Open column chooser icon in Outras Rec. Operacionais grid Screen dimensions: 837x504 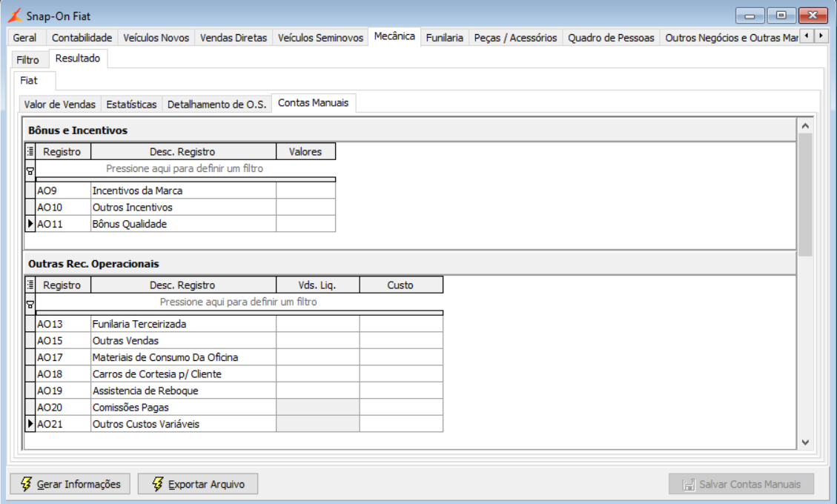pyautogui.click(x=30, y=285)
